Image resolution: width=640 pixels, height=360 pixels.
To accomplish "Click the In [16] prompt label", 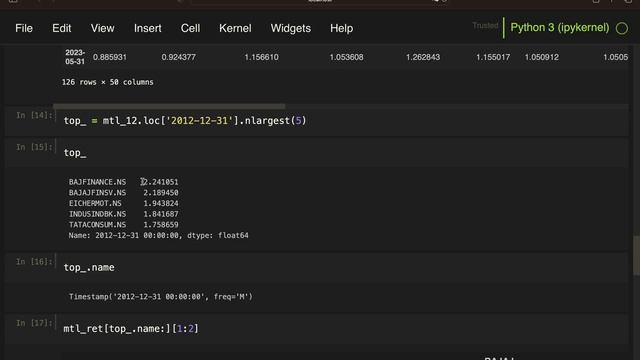I will pyautogui.click(x=34, y=262).
